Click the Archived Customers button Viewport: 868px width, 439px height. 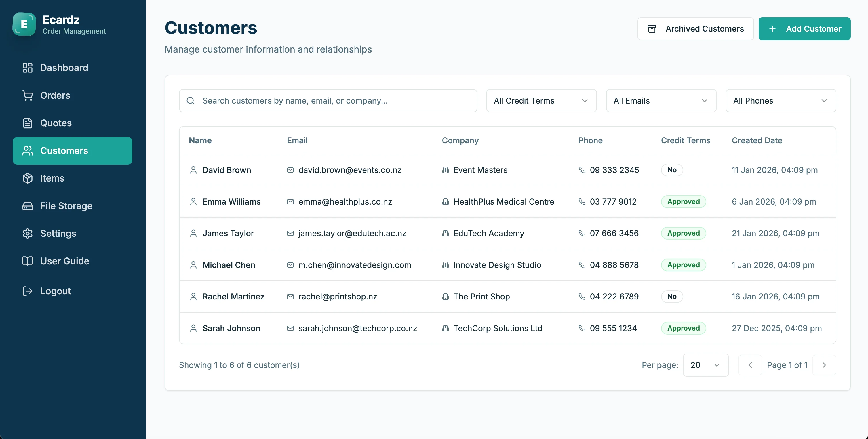tap(696, 29)
